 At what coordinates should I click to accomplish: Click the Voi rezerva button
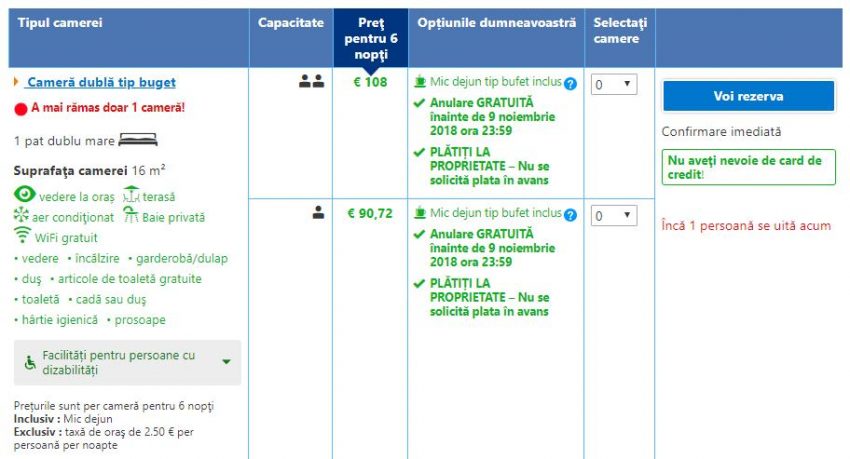[748, 96]
